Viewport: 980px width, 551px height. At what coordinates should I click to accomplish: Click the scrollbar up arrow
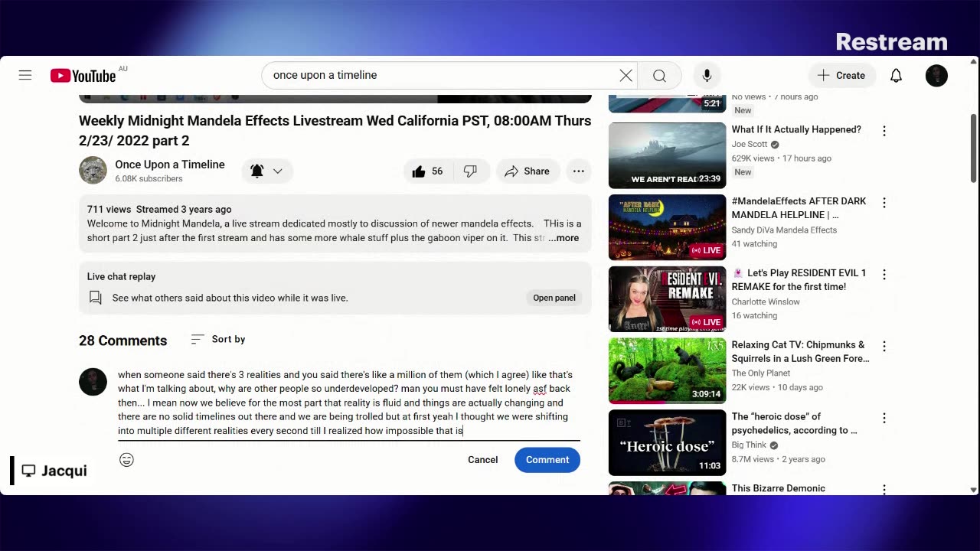(x=974, y=60)
